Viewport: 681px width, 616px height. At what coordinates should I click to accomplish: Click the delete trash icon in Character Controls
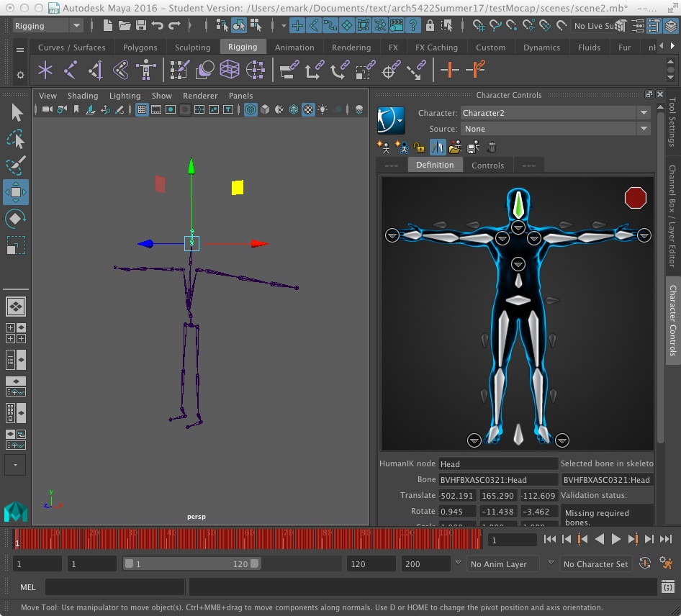tap(492, 148)
